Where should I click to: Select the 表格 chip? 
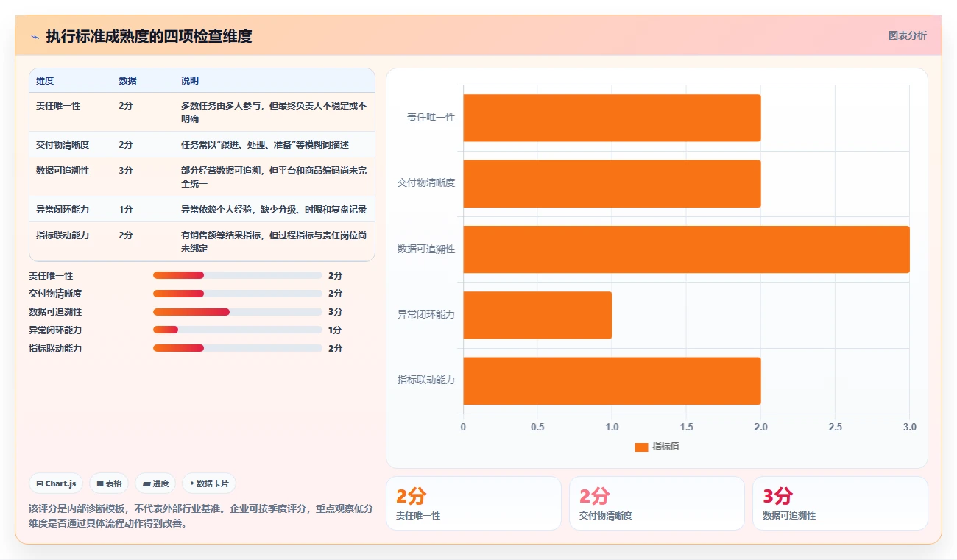point(109,483)
